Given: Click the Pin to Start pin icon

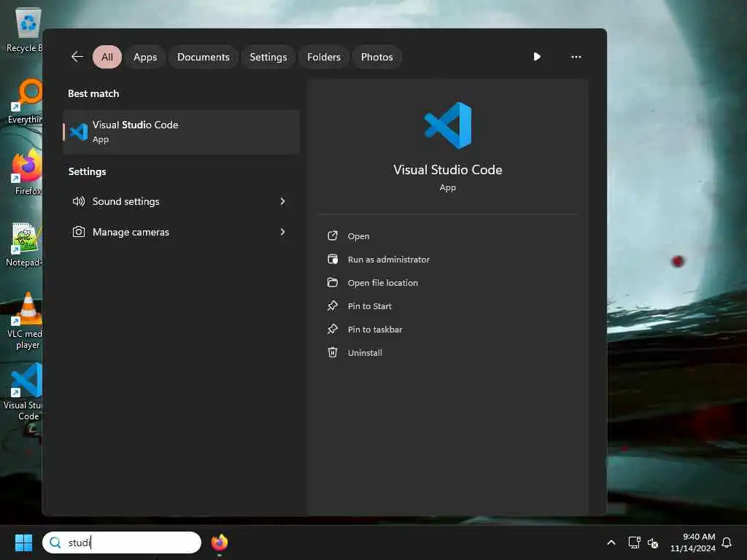Looking at the screenshot, I should click(333, 306).
